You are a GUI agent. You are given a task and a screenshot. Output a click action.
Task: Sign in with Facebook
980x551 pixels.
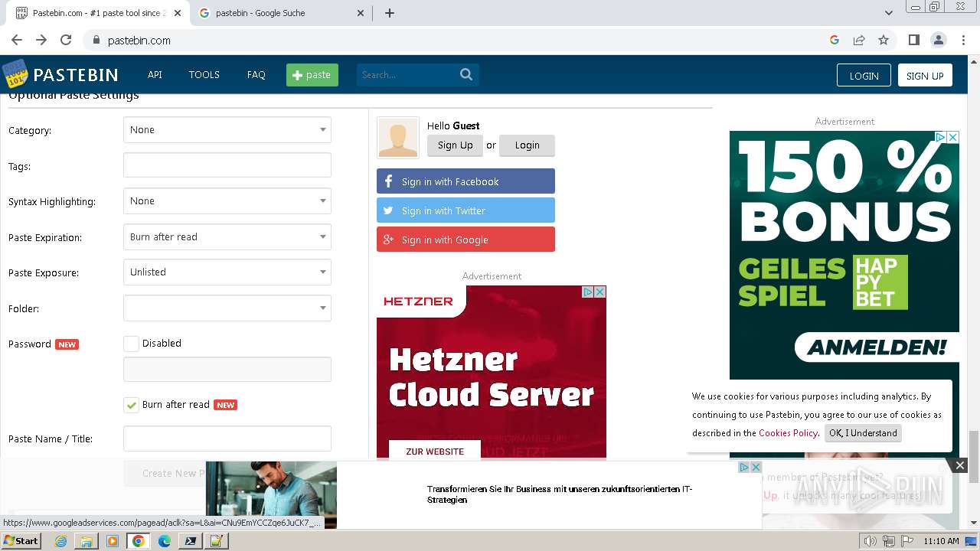pyautogui.click(x=465, y=181)
